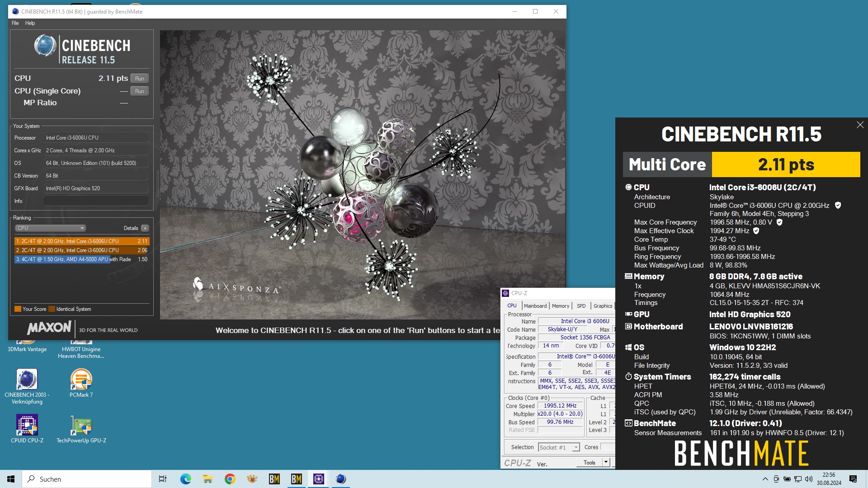This screenshot has width=868, height=488.
Task: Switch to the CPU tab in CPU-Z
Action: 512,306
